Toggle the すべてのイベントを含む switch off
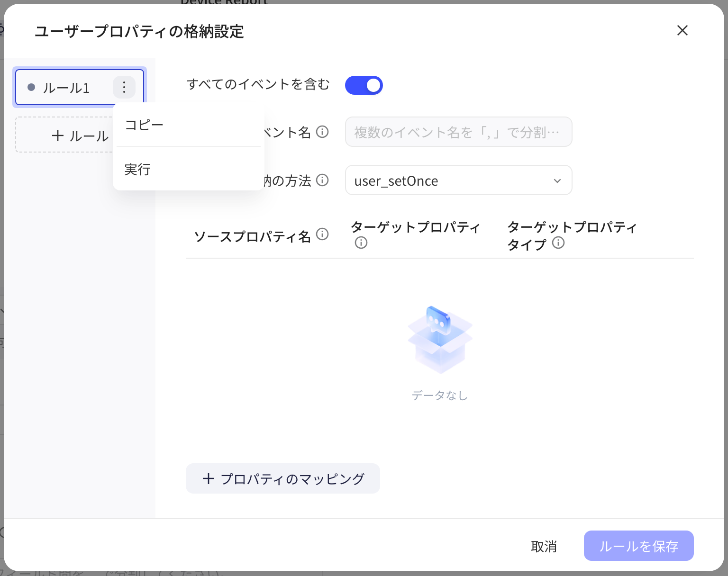Viewport: 728px width, 576px height. tap(364, 85)
